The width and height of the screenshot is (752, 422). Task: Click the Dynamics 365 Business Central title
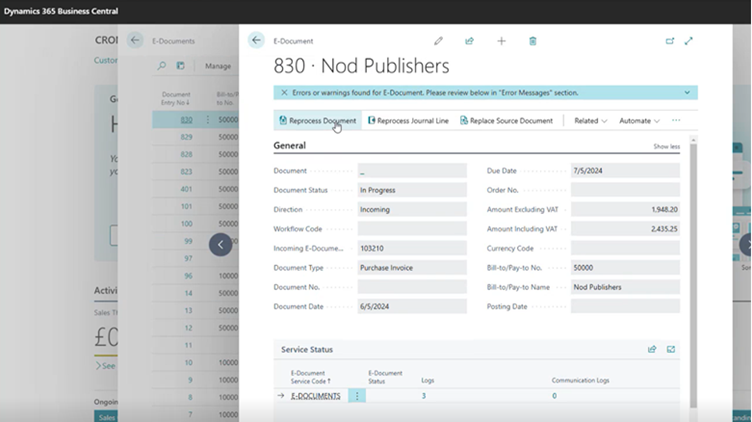pos(61,11)
